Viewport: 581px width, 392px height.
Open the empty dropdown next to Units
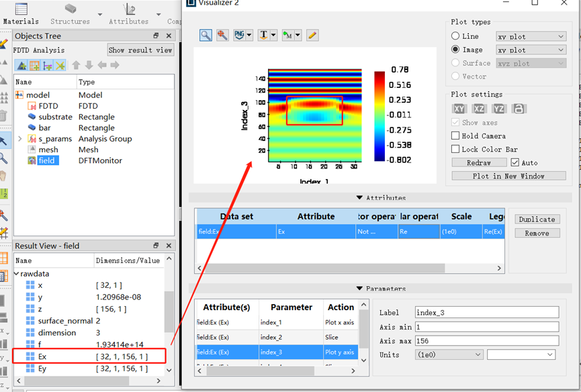pos(521,354)
